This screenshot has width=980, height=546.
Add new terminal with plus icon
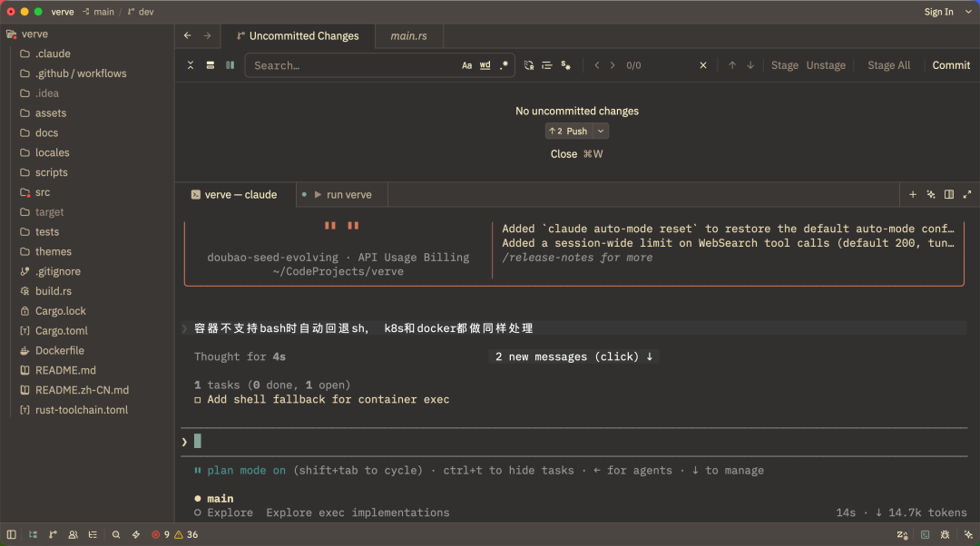click(x=913, y=195)
